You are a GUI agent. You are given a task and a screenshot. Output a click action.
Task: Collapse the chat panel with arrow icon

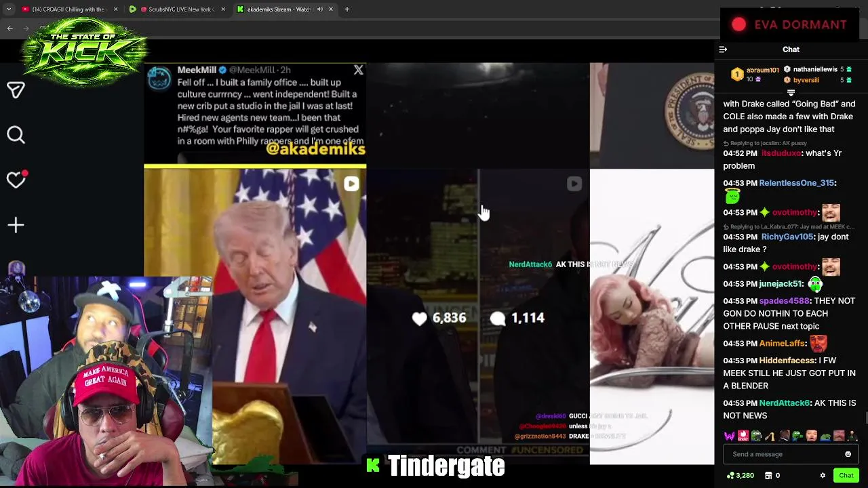coord(723,49)
